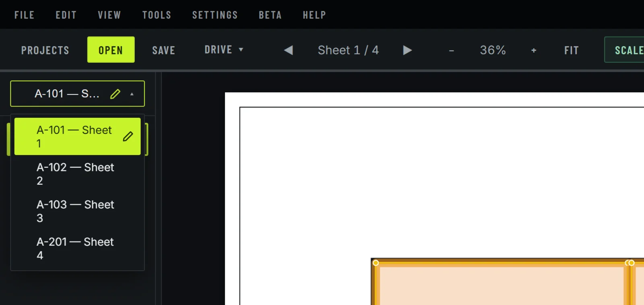The width and height of the screenshot is (644, 305).
Task: Collapse the A-101 sheet selector dropdown
Action: (x=77, y=93)
